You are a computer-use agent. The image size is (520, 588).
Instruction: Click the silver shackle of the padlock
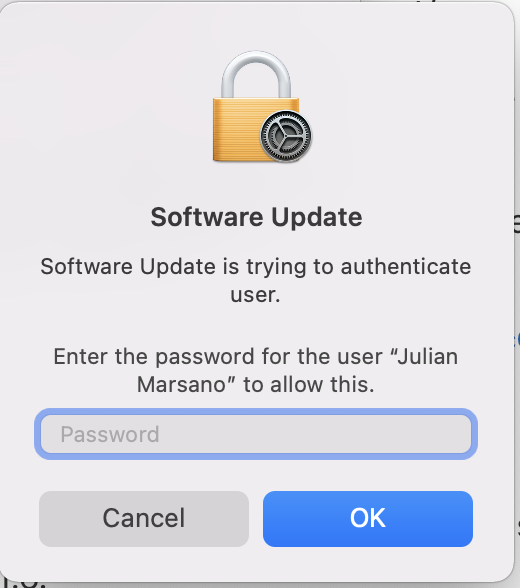(256, 75)
